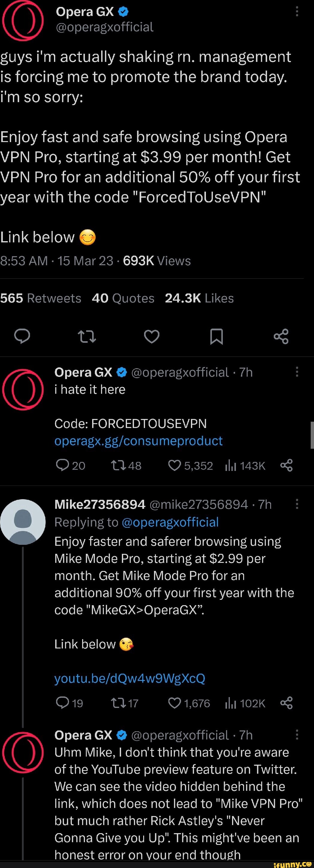
Task: Share Mike27356894's reply via share icon
Action: click(286, 703)
